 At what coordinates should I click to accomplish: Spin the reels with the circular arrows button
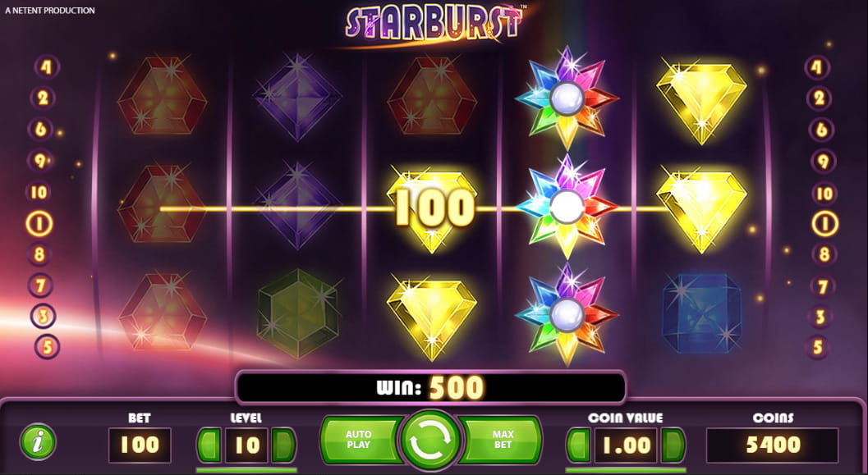[430, 441]
